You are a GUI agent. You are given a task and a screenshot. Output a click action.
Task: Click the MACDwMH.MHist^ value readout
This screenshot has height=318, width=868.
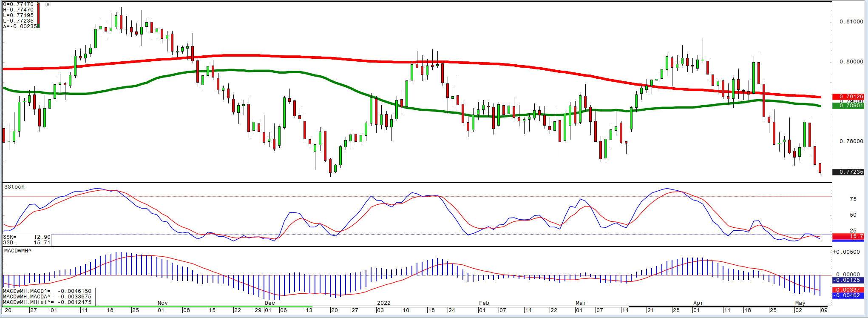pyautogui.click(x=47, y=302)
